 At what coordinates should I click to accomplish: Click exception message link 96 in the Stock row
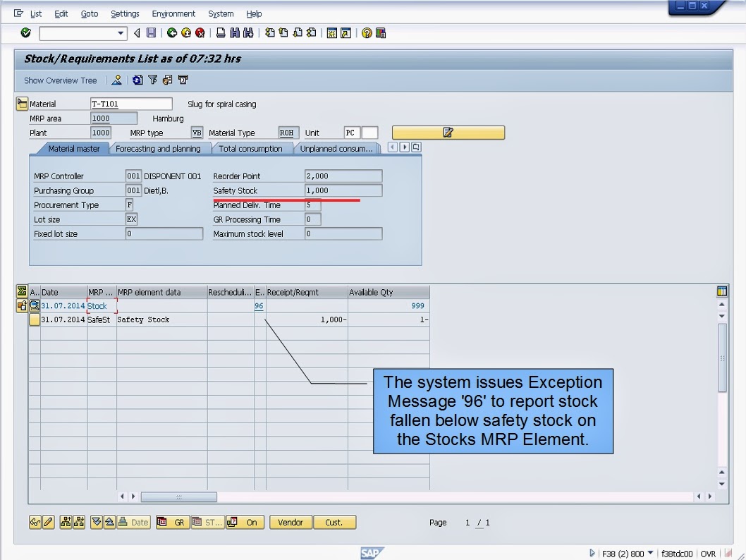pos(259,305)
